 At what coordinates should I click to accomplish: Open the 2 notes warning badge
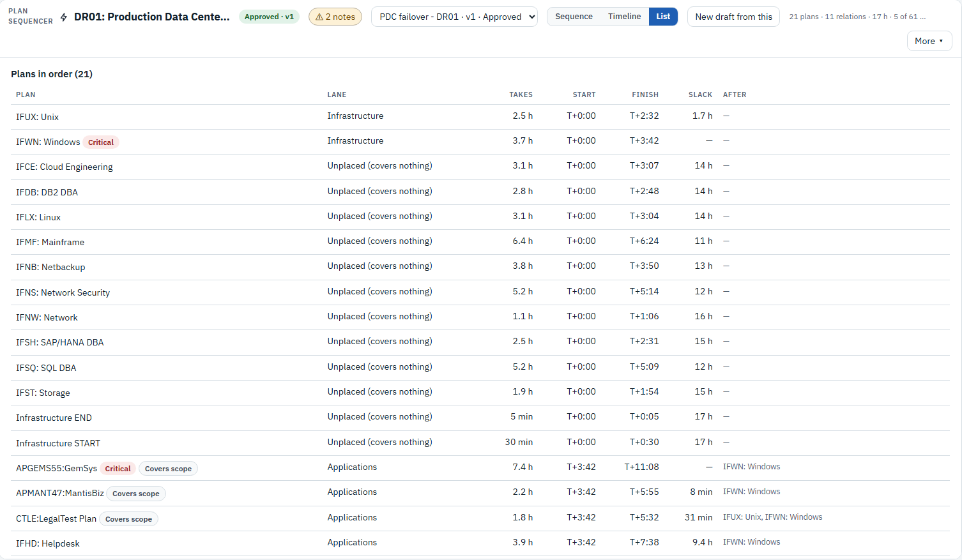[335, 17]
